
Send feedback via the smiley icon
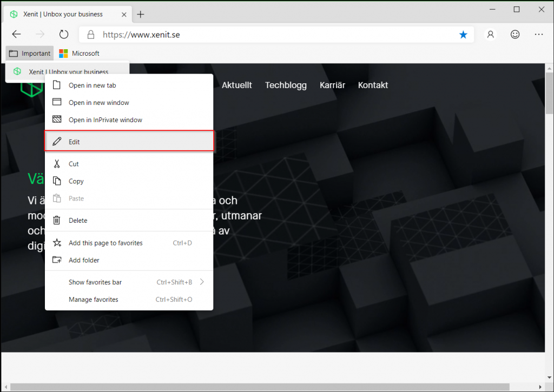(x=515, y=34)
